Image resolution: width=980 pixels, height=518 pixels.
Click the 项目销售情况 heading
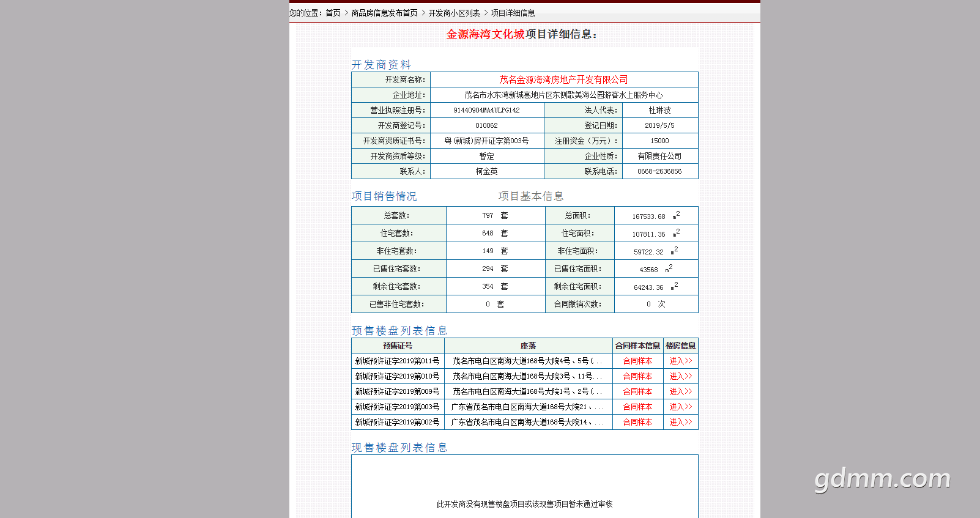click(384, 196)
